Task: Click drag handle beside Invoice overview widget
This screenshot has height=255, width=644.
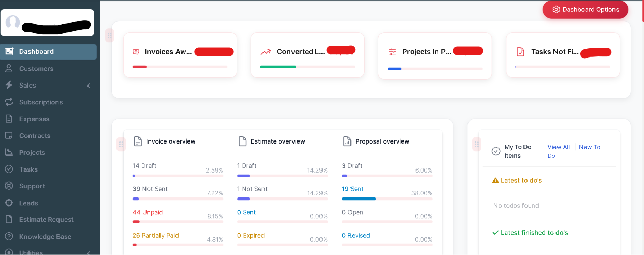Action: (121, 144)
